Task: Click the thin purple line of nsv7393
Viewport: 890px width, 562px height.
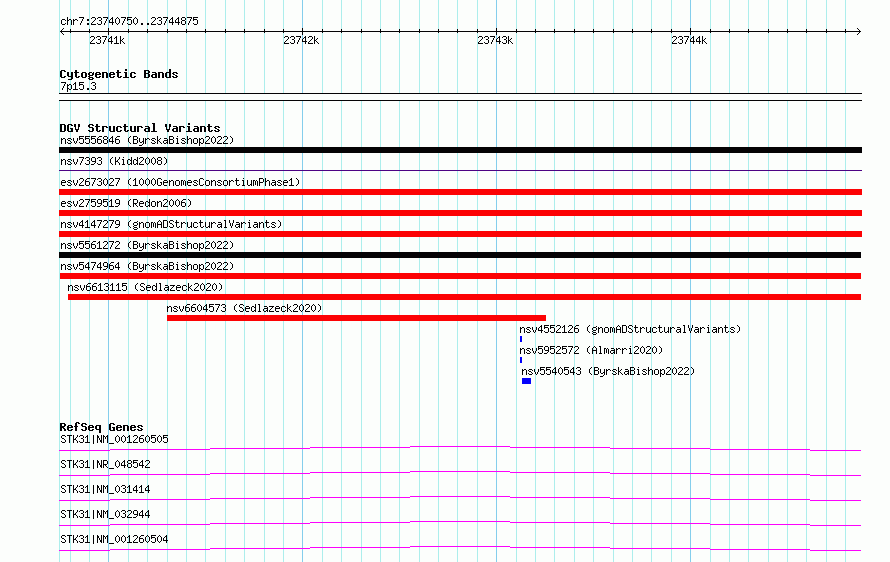Action: (460, 170)
